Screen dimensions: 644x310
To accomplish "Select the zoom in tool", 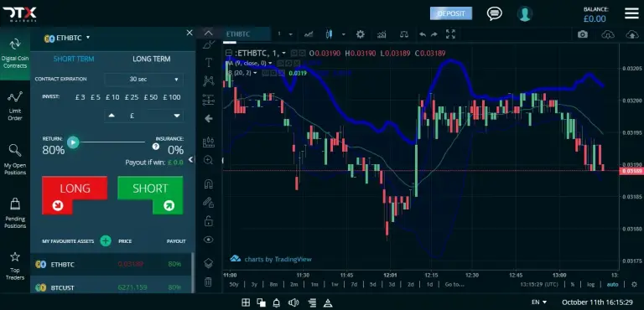I will 209,161.
